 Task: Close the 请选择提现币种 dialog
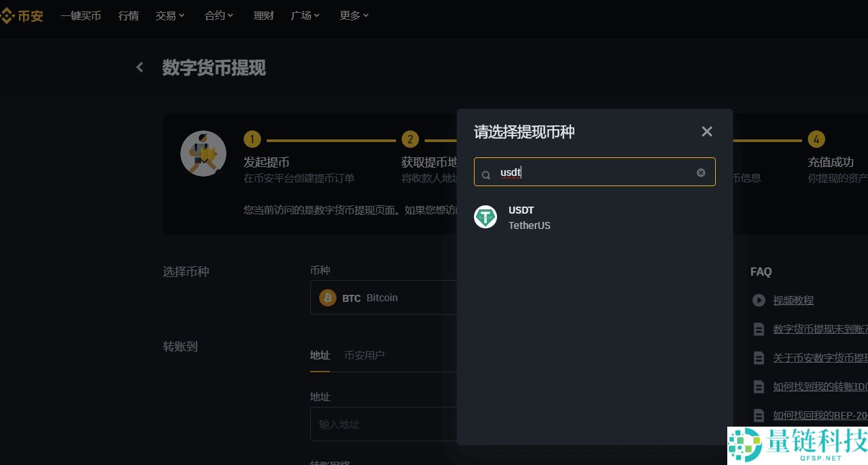click(x=707, y=131)
